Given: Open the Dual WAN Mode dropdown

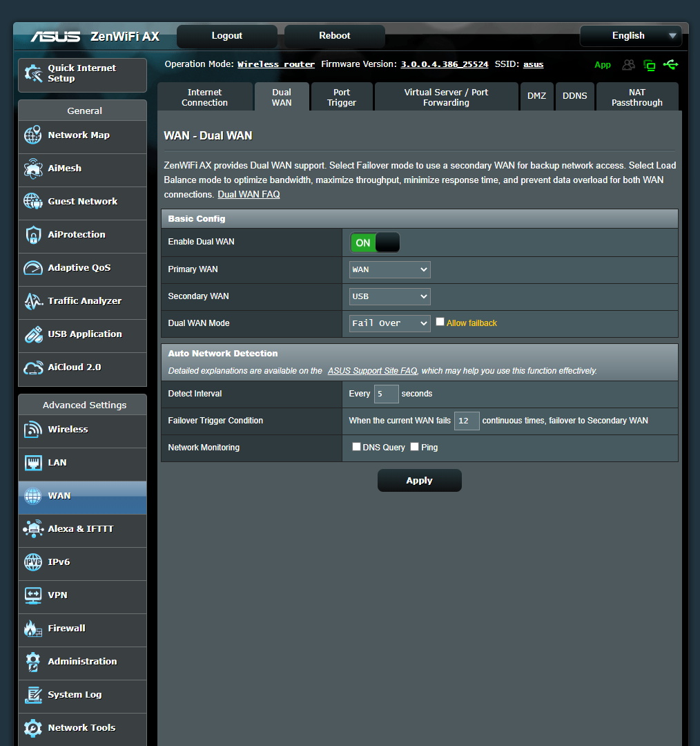Looking at the screenshot, I should click(x=389, y=323).
